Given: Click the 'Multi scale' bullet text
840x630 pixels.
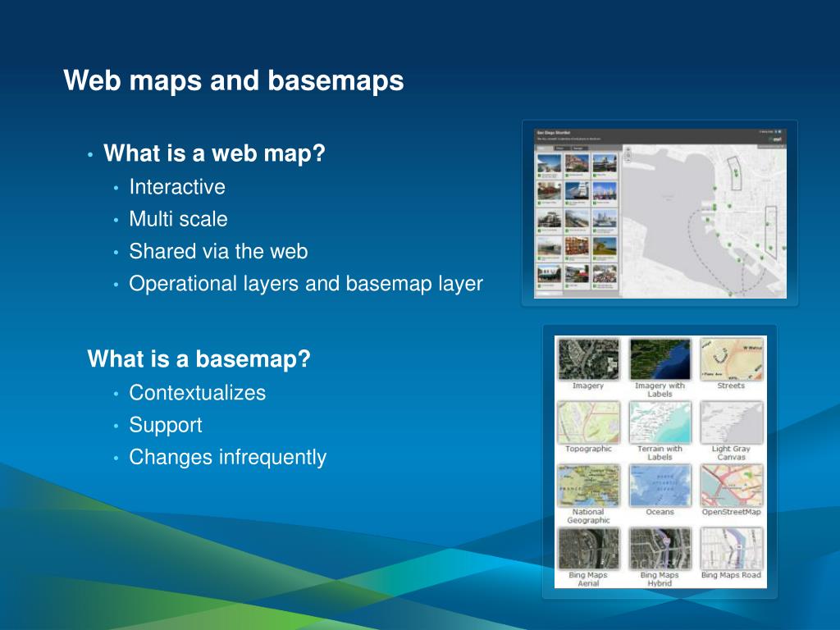Looking at the screenshot, I should (x=178, y=219).
